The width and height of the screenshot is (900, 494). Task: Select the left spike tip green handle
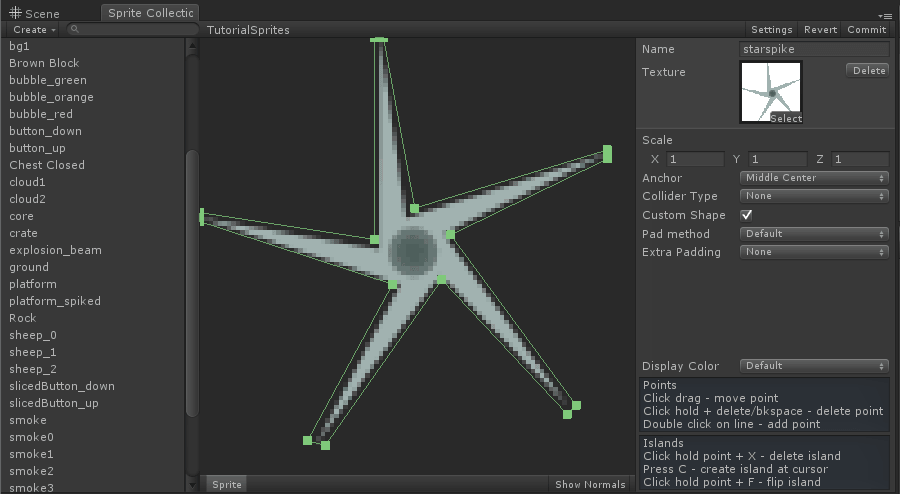point(201,217)
